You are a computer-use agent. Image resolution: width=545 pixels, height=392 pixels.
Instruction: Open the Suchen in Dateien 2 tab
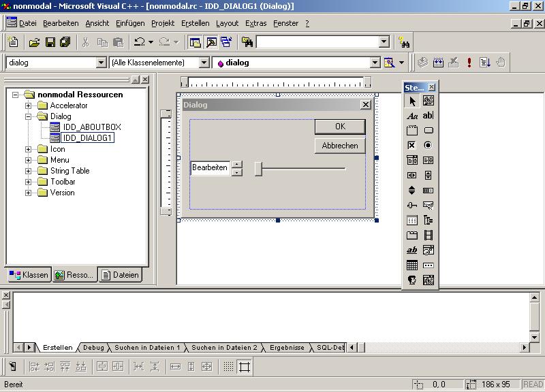pos(224,347)
